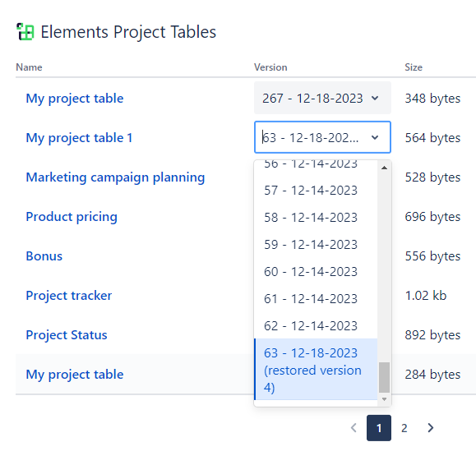The width and height of the screenshot is (476, 465).
Task: Click chevron arrow beside 267 - 12-18-2023
Action: pyautogui.click(x=375, y=98)
